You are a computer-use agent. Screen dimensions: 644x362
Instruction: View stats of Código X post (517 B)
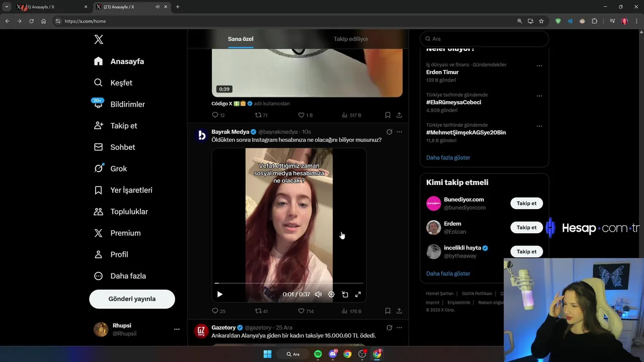pyautogui.click(x=351, y=115)
